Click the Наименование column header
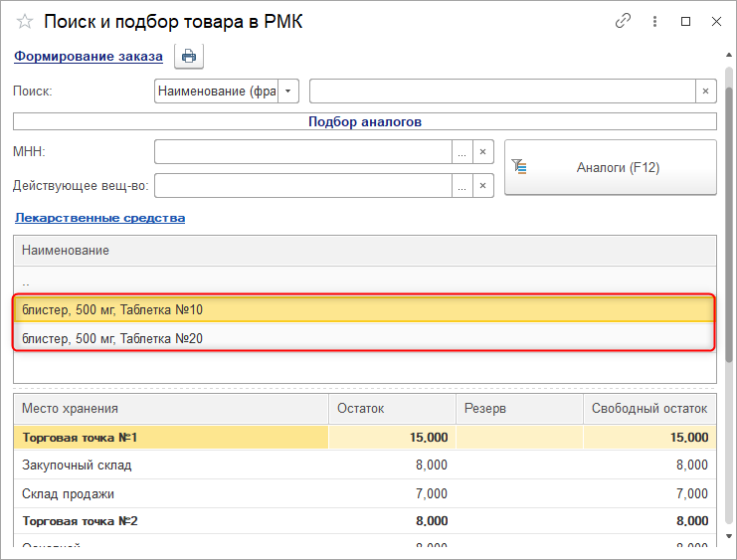 (x=365, y=251)
